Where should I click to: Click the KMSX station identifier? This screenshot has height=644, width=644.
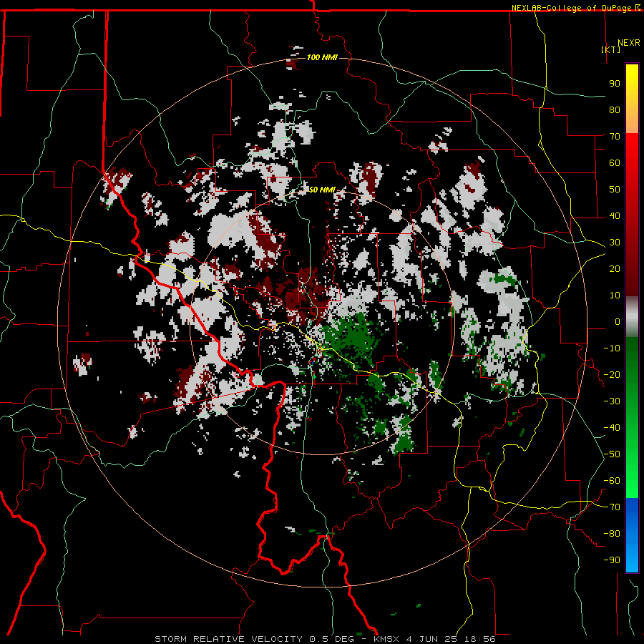386,639
